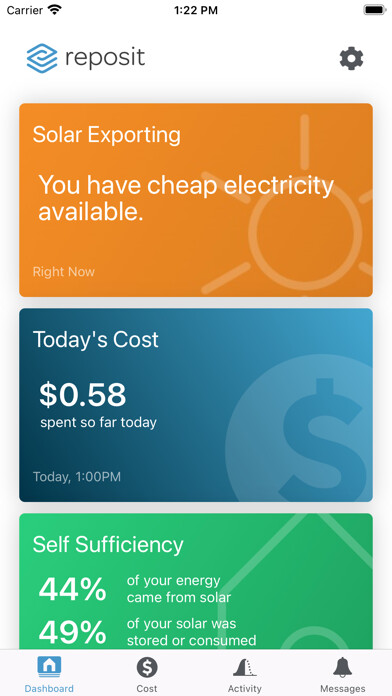Tap the Reposit logo icon
The height and width of the screenshot is (696, 392).
pos(42,58)
